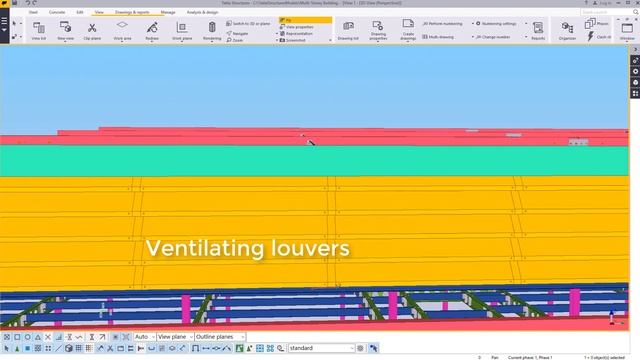Click the Zoom button in ribbon
This screenshot has height=360, width=640.
click(235, 40)
